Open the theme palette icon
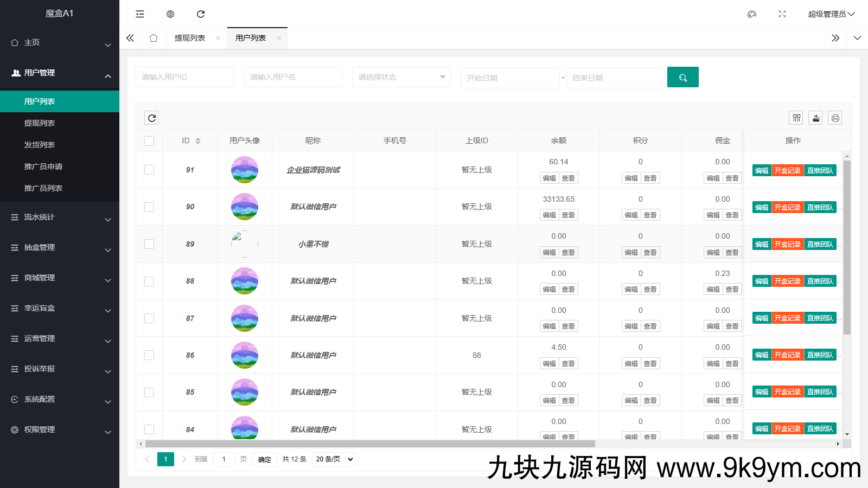 coord(752,14)
